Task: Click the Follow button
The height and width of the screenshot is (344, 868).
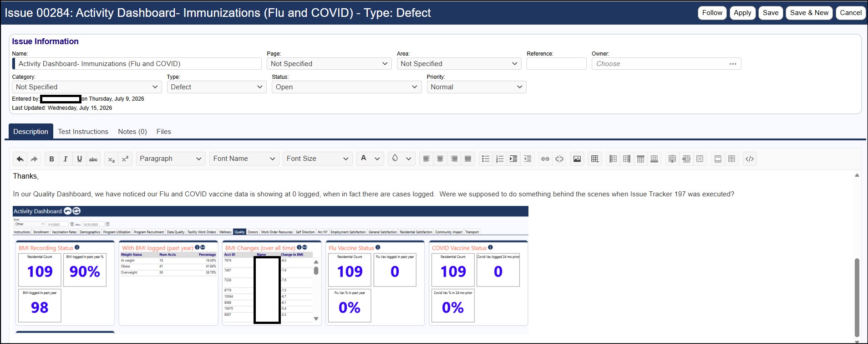Action: point(712,13)
